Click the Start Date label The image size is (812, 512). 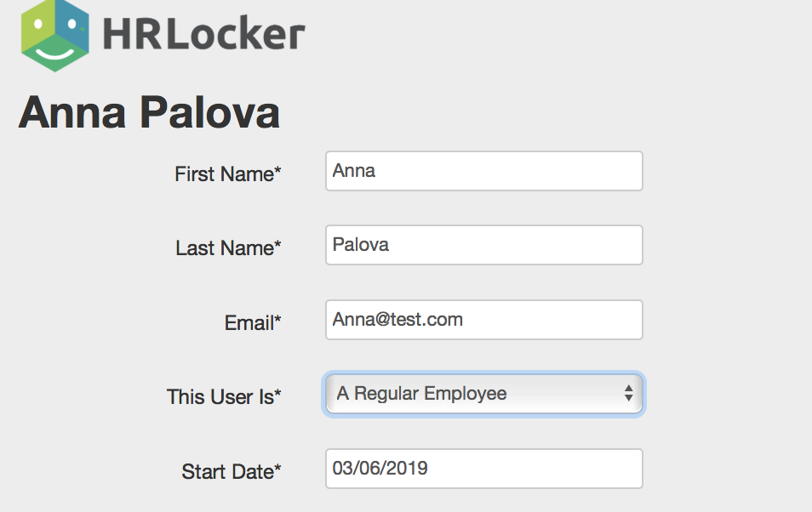[231, 471]
